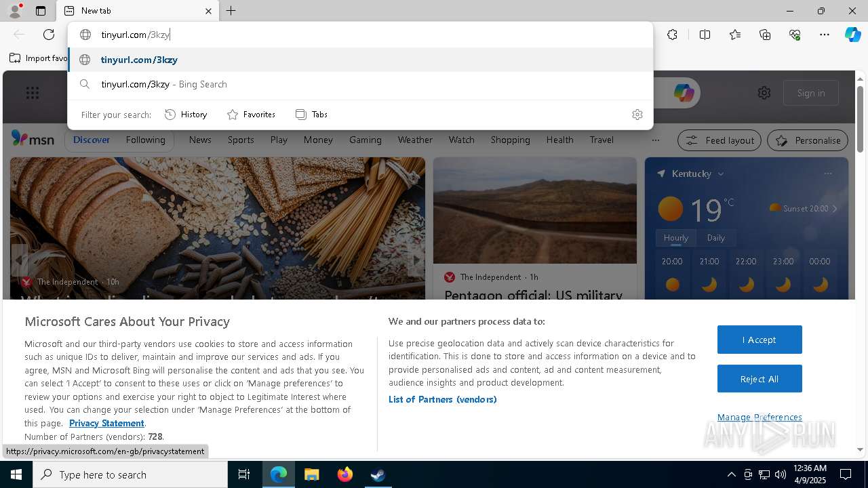
Task: Open the Import favorites bookmark item
Action: (38, 58)
